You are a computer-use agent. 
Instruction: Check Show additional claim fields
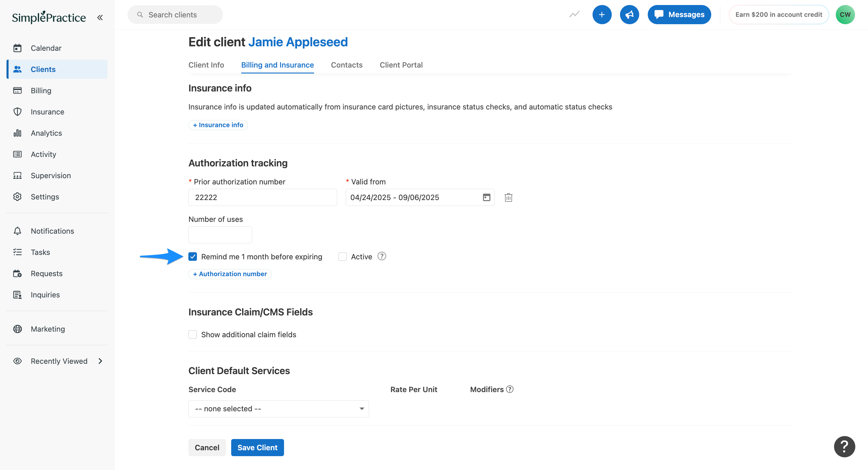[x=193, y=334]
